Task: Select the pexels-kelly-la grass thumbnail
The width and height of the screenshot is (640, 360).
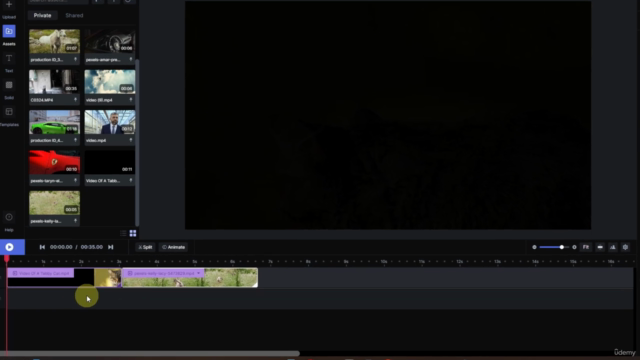Action: 54,203
